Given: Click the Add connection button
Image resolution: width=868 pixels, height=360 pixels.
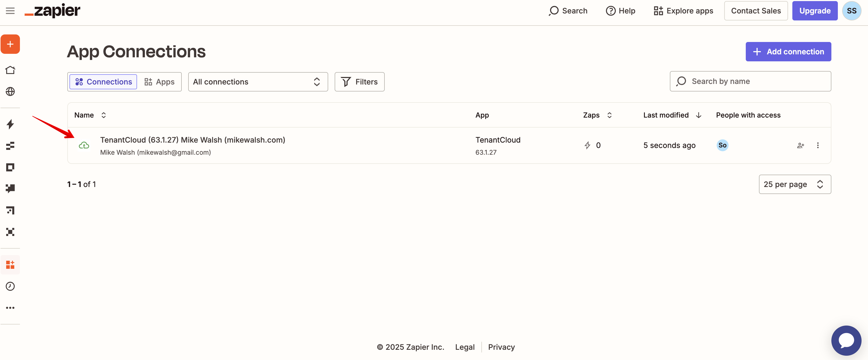Looking at the screenshot, I should click(x=788, y=52).
